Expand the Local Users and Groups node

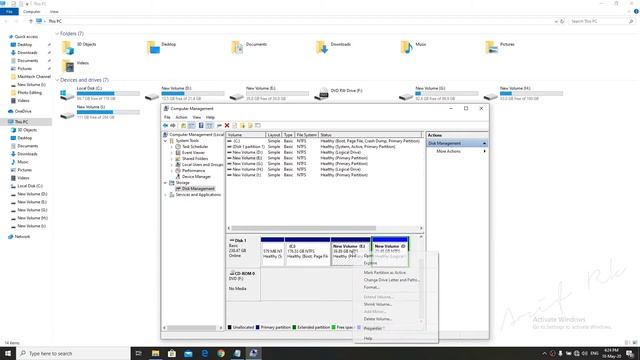click(172, 164)
